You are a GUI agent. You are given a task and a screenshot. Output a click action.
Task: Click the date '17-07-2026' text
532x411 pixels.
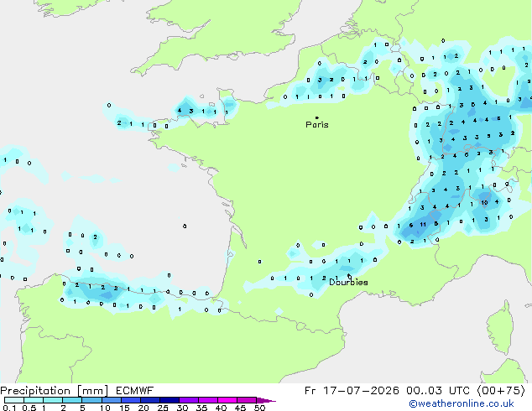coord(362,391)
